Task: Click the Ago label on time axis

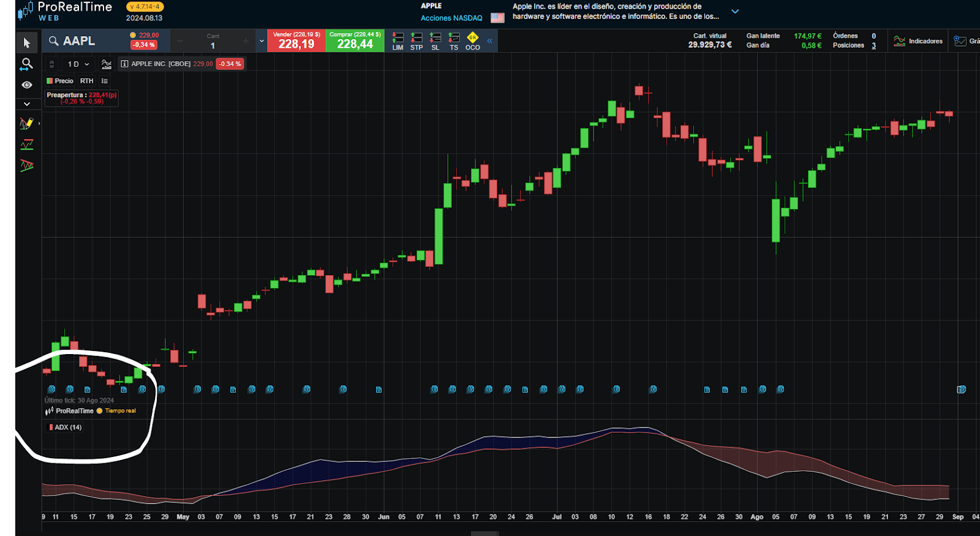Action: [757, 517]
